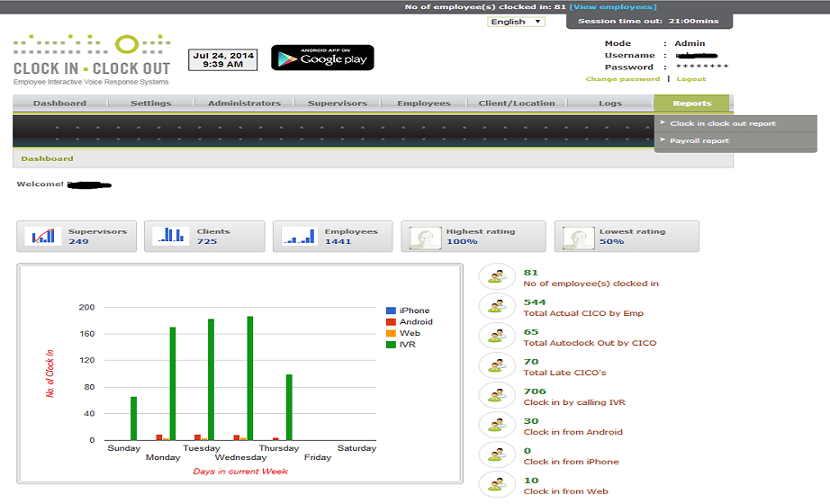This screenshot has height=504, width=830.
Task: Log out using the Logout link
Action: 691,79
